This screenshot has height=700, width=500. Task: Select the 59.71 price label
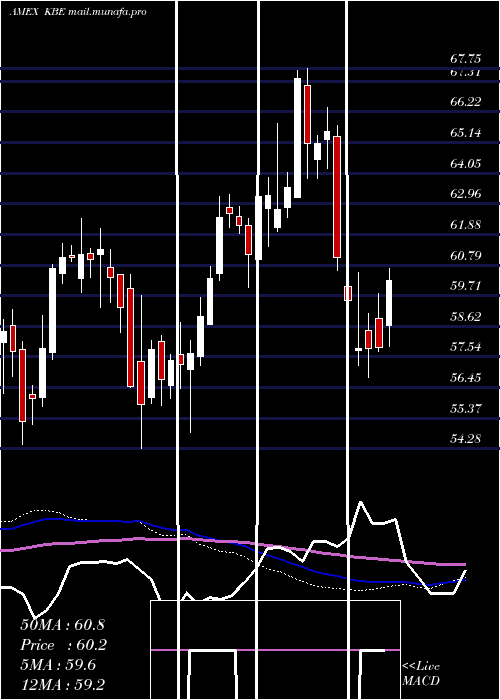pos(466,286)
